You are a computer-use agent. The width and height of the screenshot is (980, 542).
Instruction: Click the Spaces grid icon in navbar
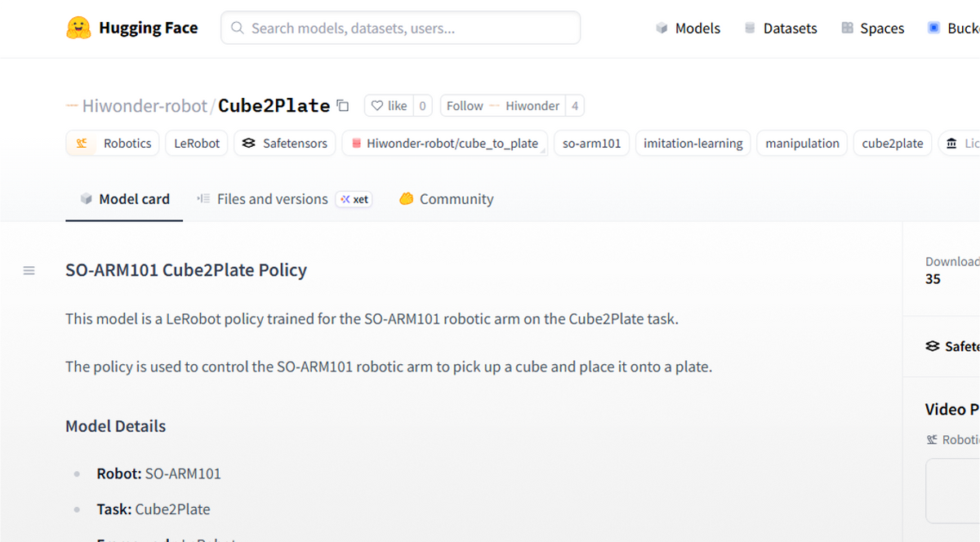847,28
